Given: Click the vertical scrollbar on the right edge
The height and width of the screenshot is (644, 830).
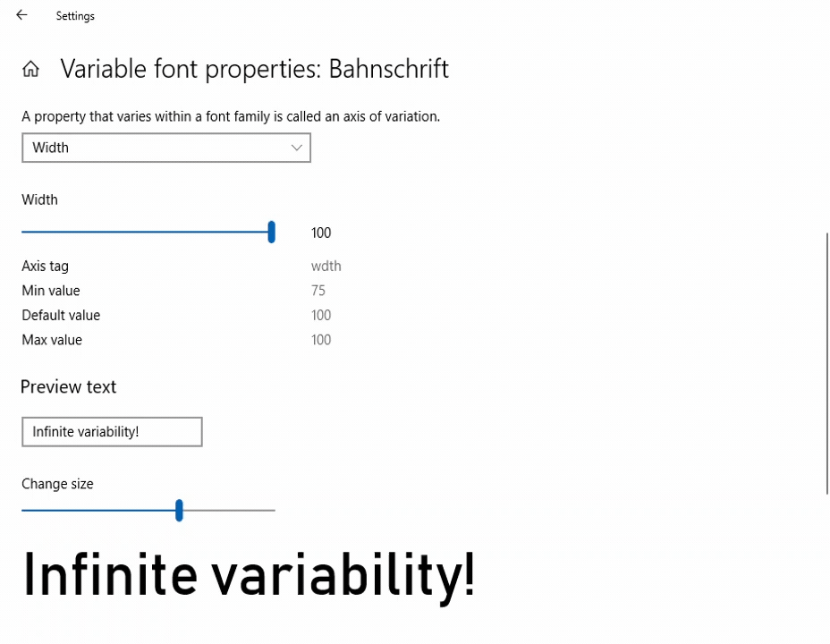Looking at the screenshot, I should pos(826,363).
